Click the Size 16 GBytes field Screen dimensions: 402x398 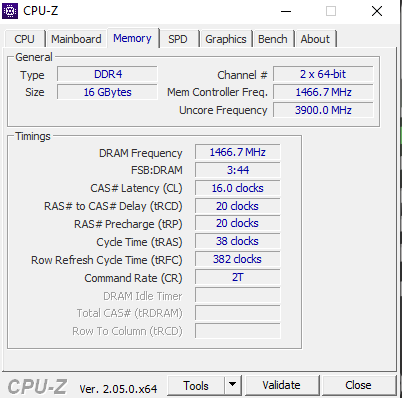tap(107, 92)
